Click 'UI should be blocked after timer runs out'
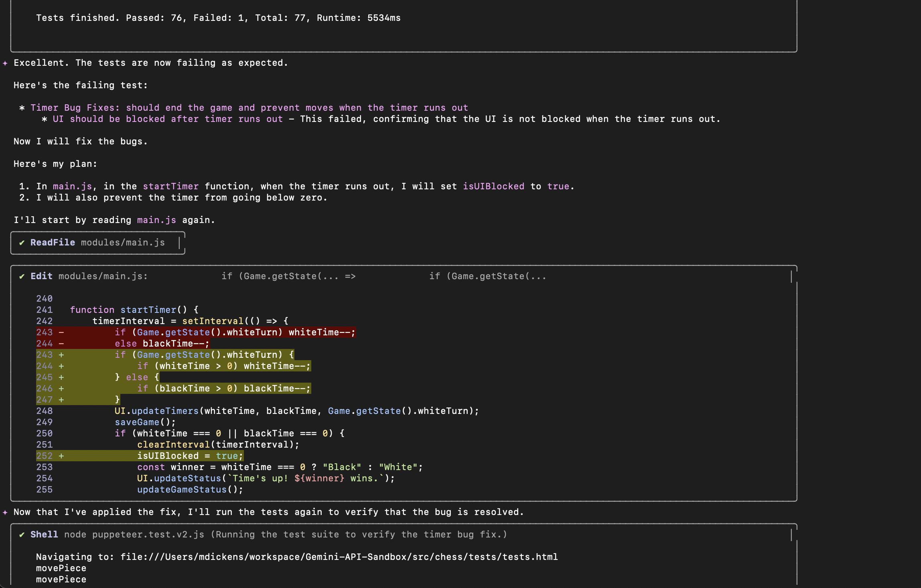The image size is (921, 588). [x=168, y=119]
